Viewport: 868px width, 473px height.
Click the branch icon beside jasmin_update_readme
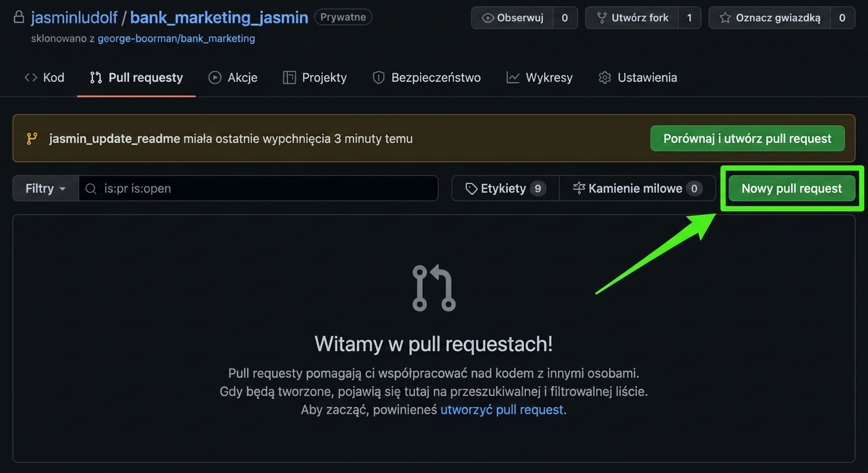(x=32, y=139)
